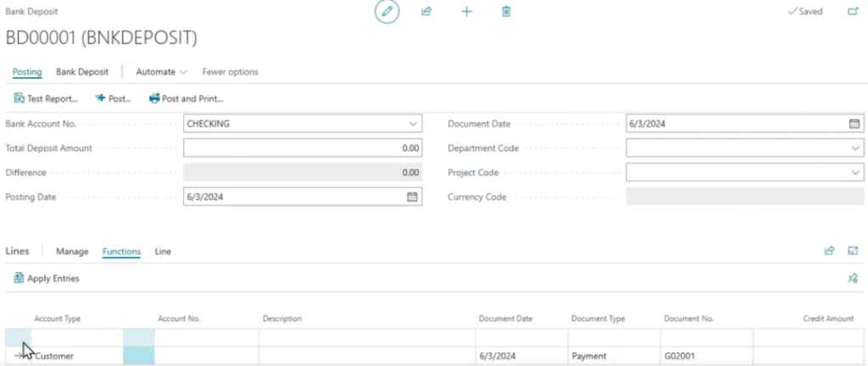This screenshot has width=868, height=366.
Task: Click the Total Deposit Amount field
Action: [x=302, y=148]
